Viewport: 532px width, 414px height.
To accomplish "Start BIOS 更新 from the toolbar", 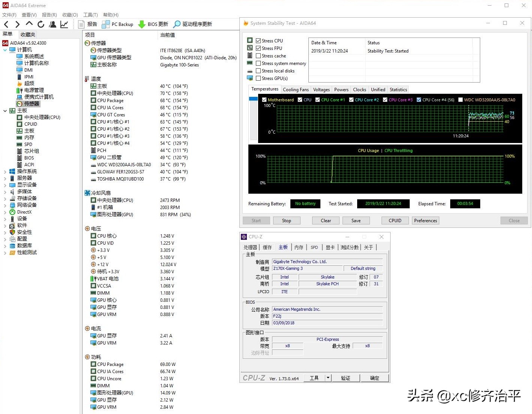I will pos(153,24).
